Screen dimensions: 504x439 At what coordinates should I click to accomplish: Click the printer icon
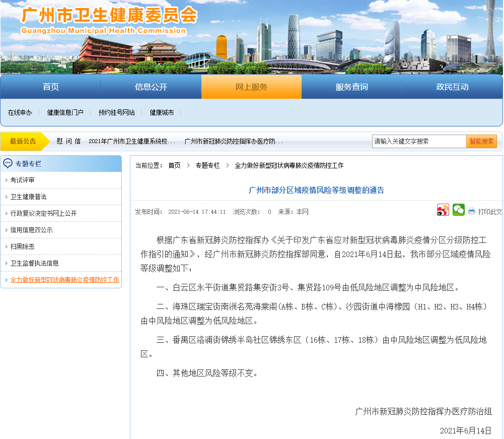point(472,211)
